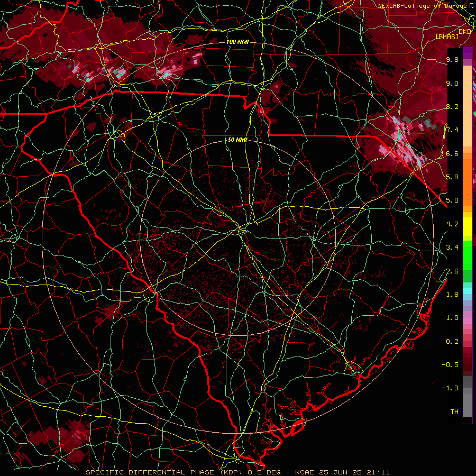Pick the gray TH color bar segment

click(x=467, y=406)
